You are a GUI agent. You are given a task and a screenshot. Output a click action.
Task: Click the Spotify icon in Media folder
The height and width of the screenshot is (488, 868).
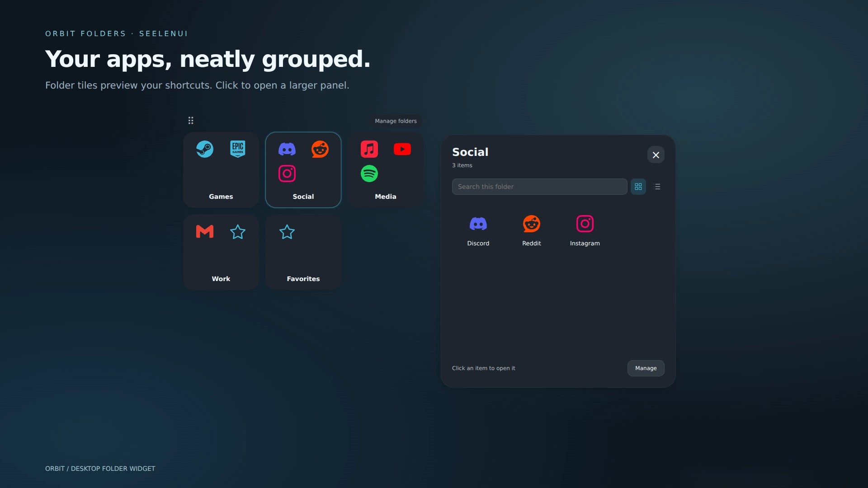369,174
